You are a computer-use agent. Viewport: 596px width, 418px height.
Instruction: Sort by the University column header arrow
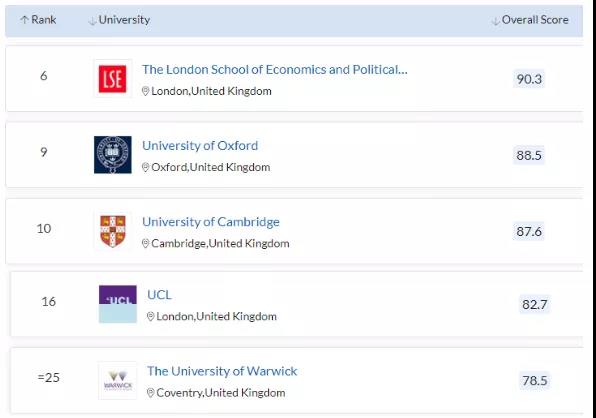point(92,21)
